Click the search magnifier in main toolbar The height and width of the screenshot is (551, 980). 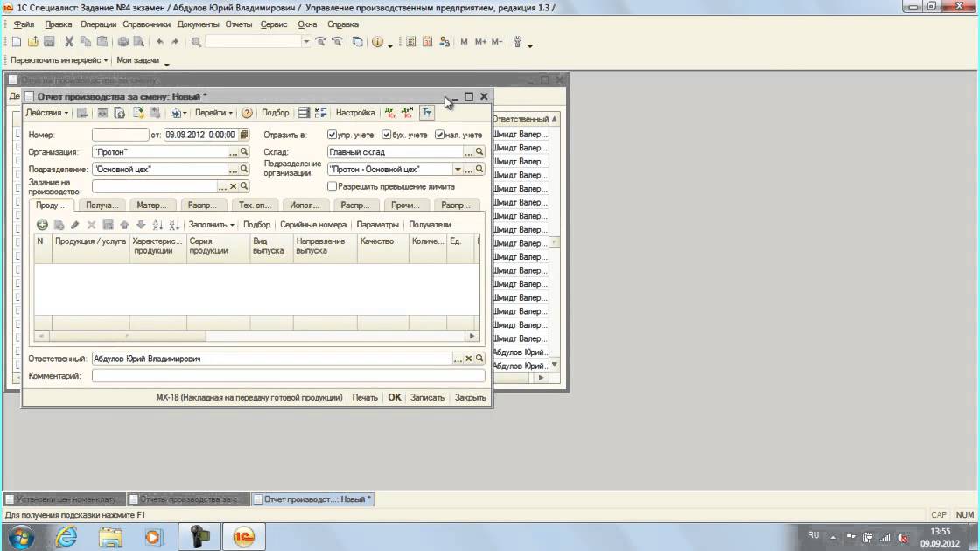click(196, 42)
